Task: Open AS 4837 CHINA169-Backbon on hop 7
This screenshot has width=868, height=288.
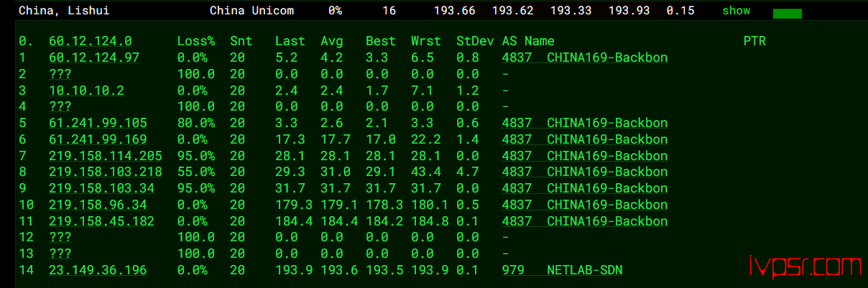Action: (x=585, y=156)
